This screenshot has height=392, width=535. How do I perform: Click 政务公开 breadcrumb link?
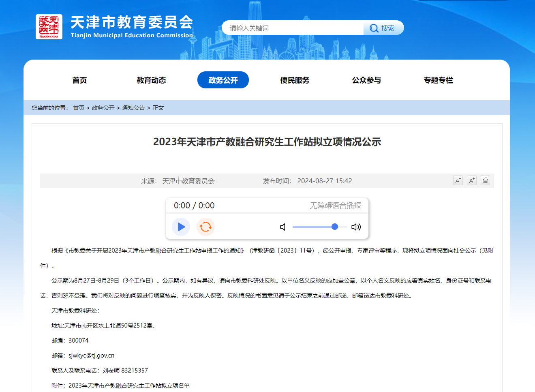point(103,108)
